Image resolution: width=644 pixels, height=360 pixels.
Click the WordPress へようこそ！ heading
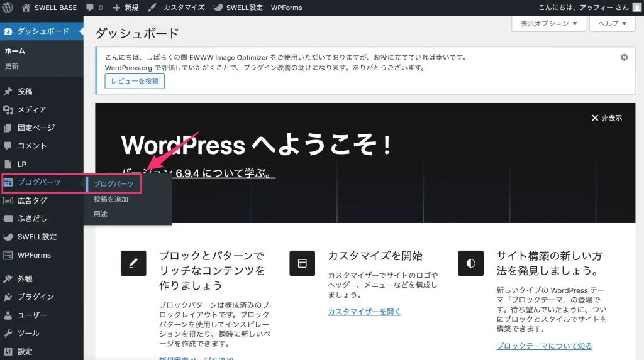point(257,145)
